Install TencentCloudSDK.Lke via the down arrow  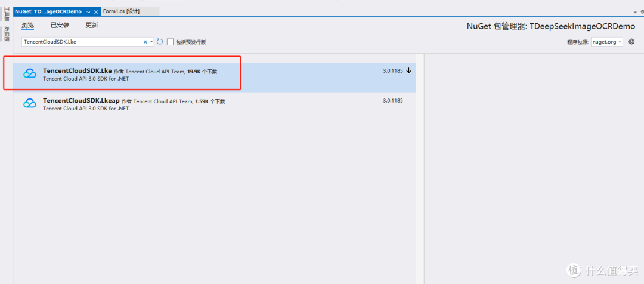[x=408, y=70]
